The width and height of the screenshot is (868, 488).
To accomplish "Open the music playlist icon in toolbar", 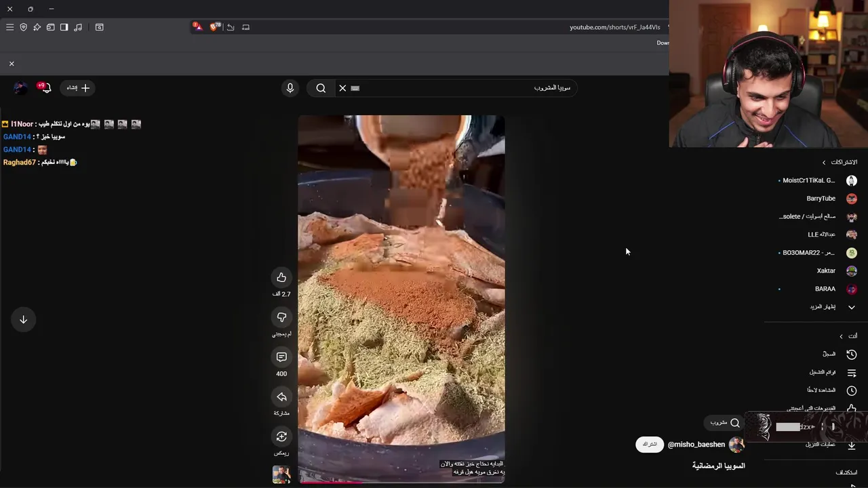I will 78,27.
